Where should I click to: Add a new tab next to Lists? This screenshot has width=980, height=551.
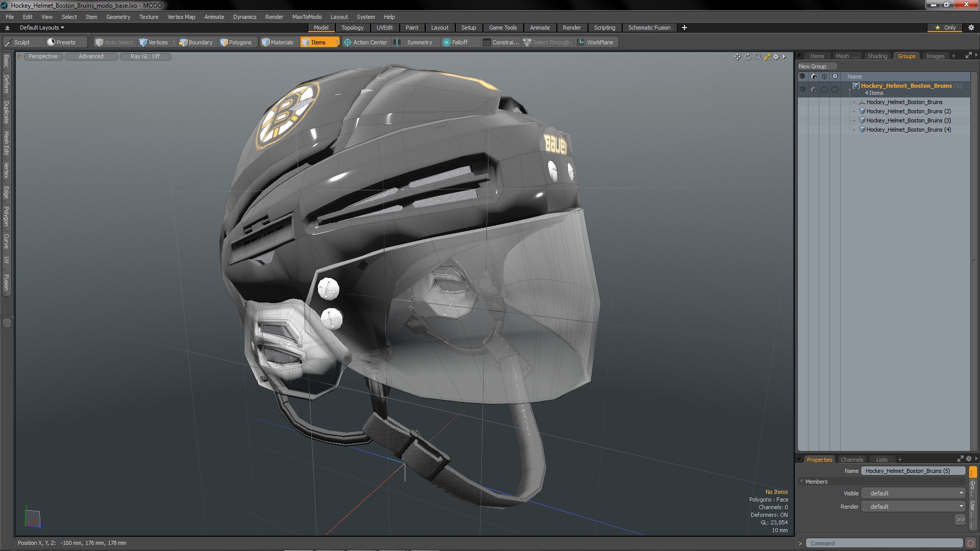(x=900, y=460)
